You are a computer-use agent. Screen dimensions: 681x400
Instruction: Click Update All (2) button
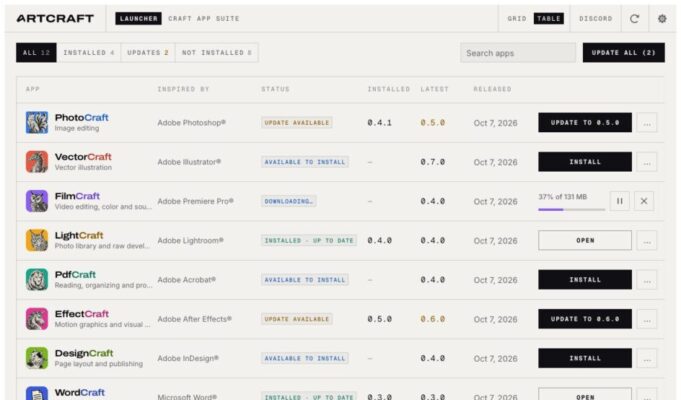pos(624,53)
